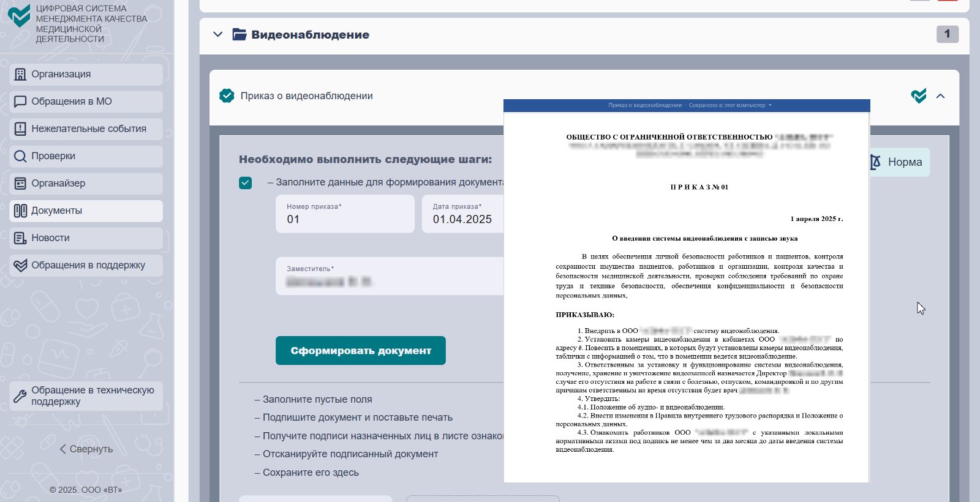The width and height of the screenshot is (980, 502).
Task: Open the save location dropdown in document preview
Action: pos(770,105)
